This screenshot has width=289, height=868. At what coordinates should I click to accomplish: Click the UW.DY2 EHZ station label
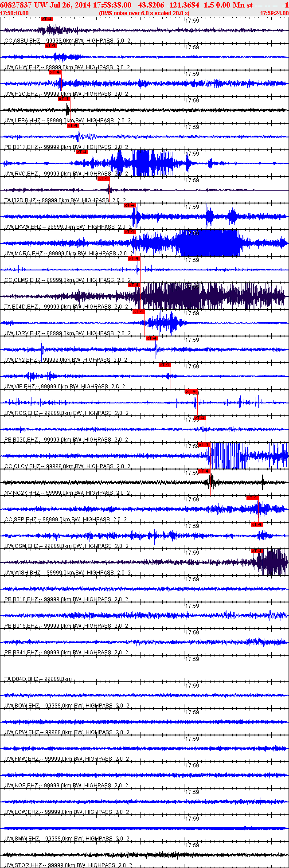(x=65, y=360)
